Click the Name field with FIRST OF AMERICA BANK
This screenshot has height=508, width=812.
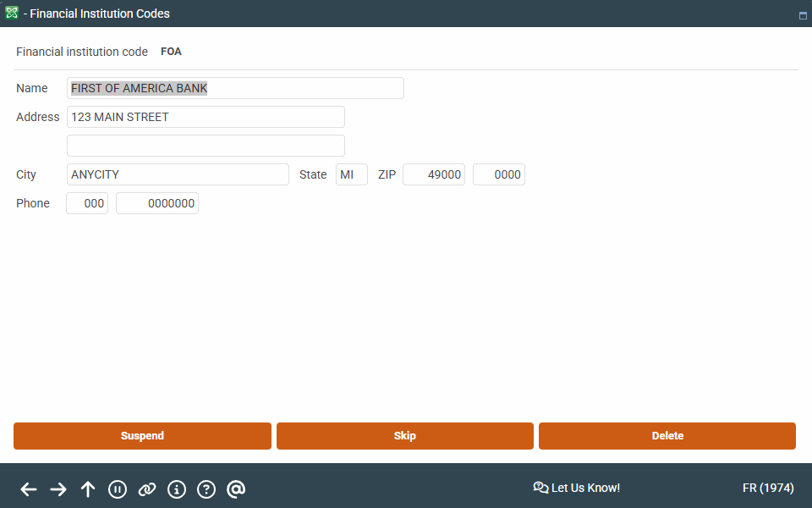tap(235, 88)
